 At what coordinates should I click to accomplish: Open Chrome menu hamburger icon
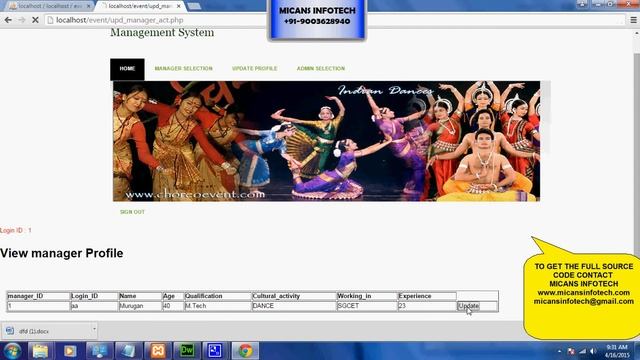tap(633, 20)
